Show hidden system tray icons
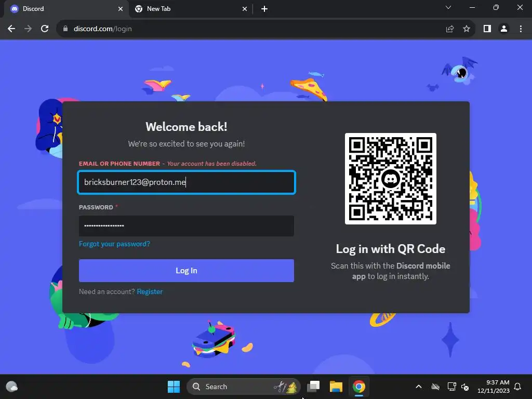Screen dimensions: 532x399 click(x=419, y=387)
